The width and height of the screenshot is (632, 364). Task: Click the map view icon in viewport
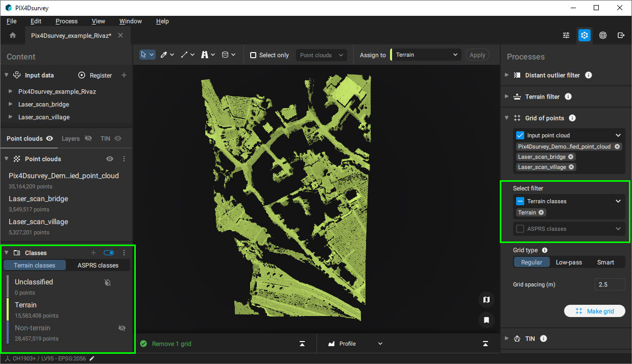coord(487,300)
